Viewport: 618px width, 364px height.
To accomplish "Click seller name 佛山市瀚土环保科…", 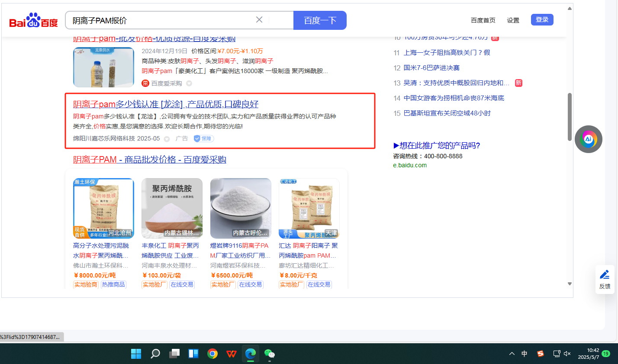I will pos(101,265).
